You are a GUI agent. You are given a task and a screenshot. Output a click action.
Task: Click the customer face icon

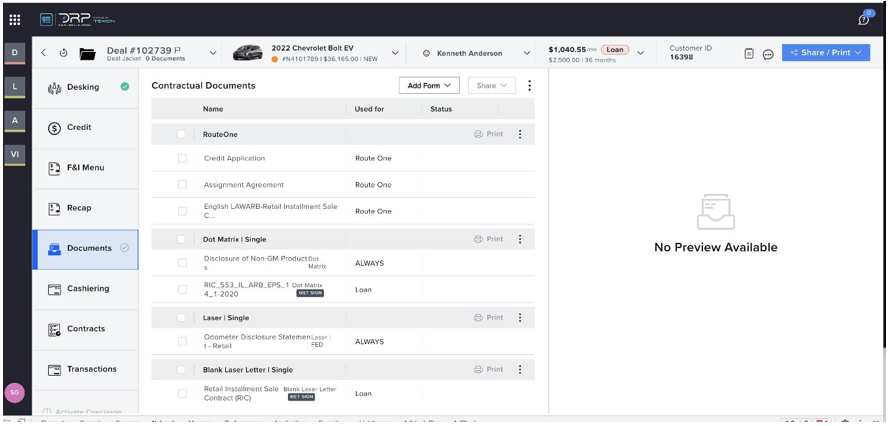(x=427, y=53)
